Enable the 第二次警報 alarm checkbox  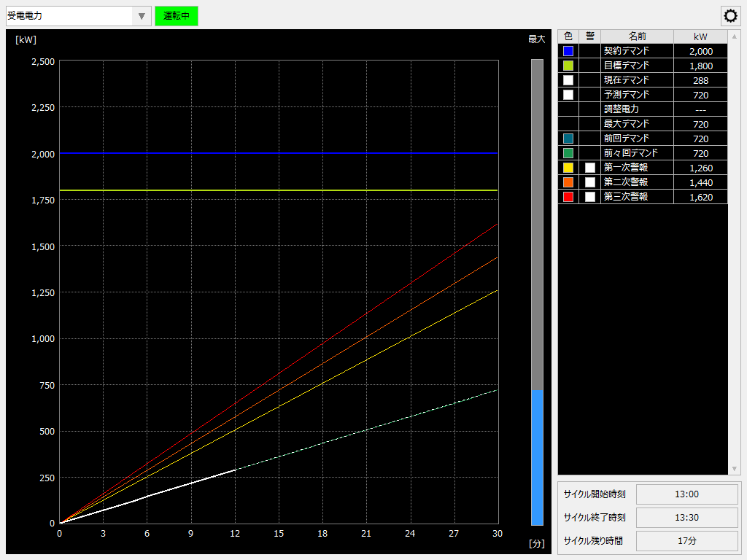(x=589, y=182)
